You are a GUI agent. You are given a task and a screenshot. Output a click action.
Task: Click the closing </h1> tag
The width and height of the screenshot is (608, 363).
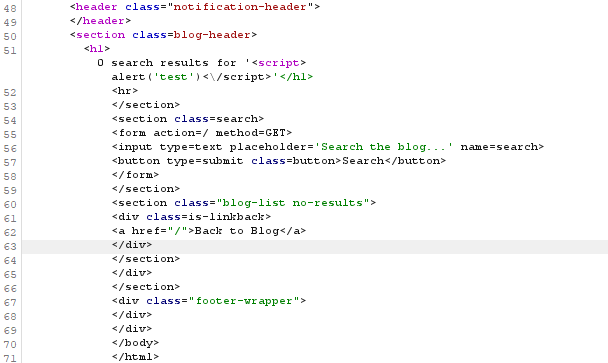click(x=296, y=77)
